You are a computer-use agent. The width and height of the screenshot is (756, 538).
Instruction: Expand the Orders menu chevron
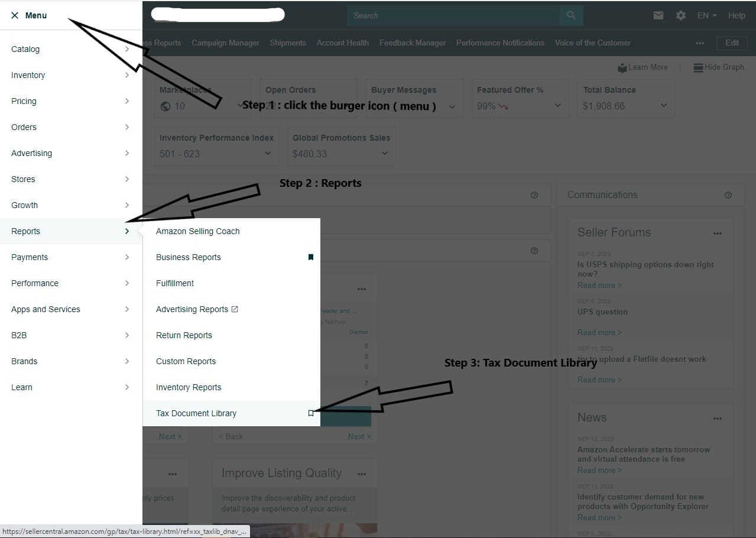point(127,127)
